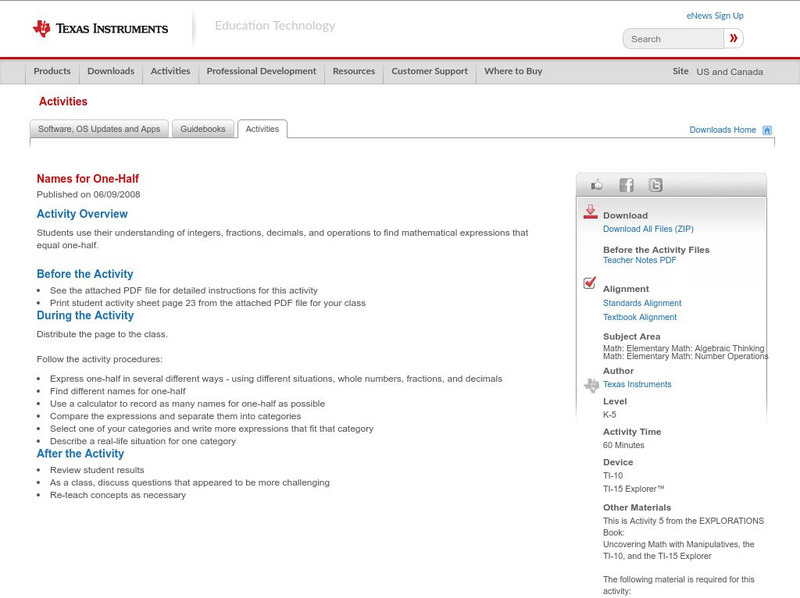The height and width of the screenshot is (598, 800).
Task: View the Standards Alignment
Action: 645,303
